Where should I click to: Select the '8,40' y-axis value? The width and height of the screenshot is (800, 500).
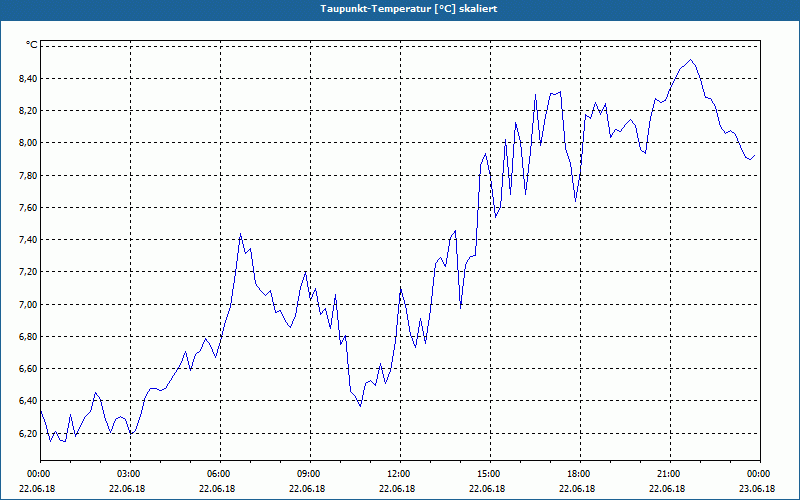click(29, 78)
